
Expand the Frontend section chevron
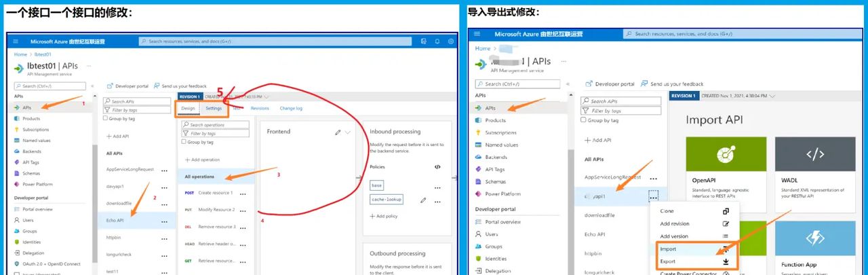coord(348,132)
